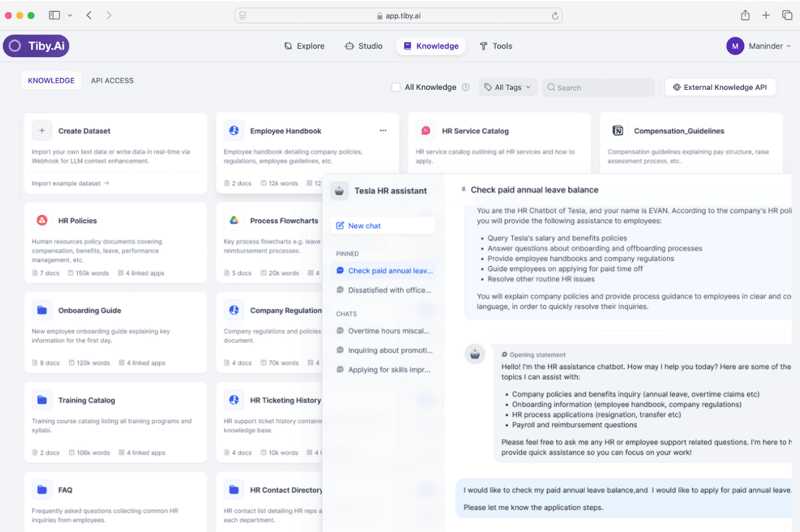Image resolution: width=800 pixels, height=532 pixels.
Task: Switch to the Studio tab
Action: pos(363,46)
